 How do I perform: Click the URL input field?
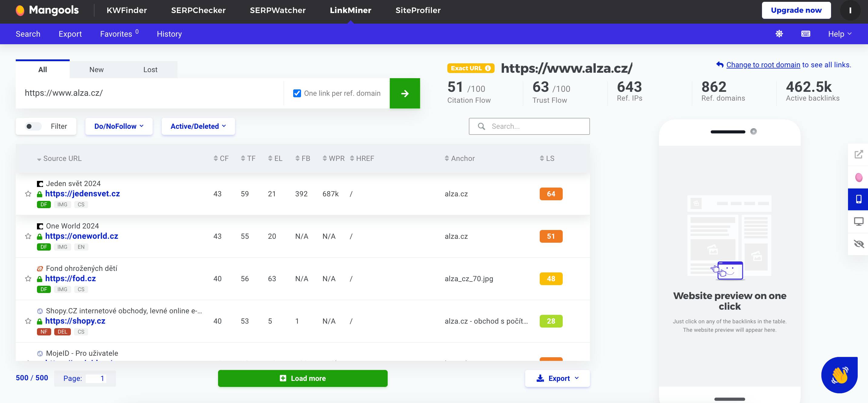150,93
